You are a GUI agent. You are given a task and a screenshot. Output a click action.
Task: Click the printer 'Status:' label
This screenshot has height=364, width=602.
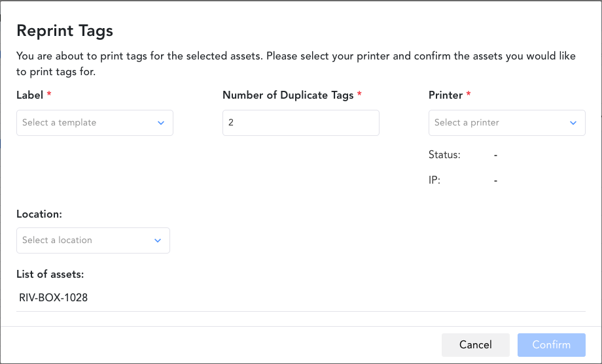tap(444, 155)
